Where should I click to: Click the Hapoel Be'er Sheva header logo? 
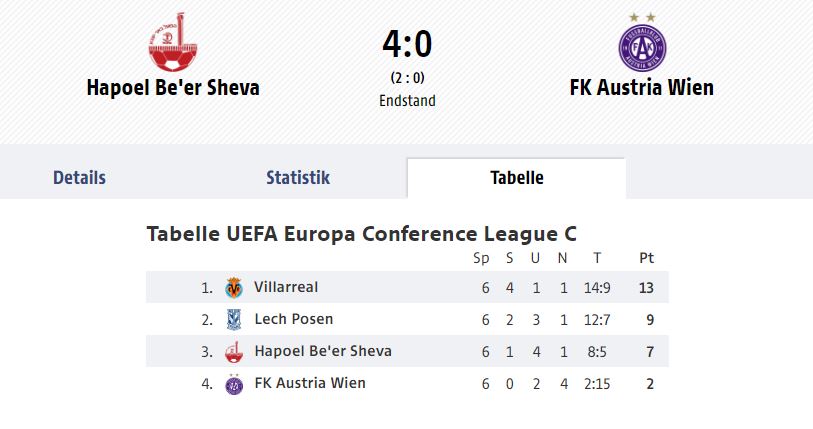click(x=173, y=41)
